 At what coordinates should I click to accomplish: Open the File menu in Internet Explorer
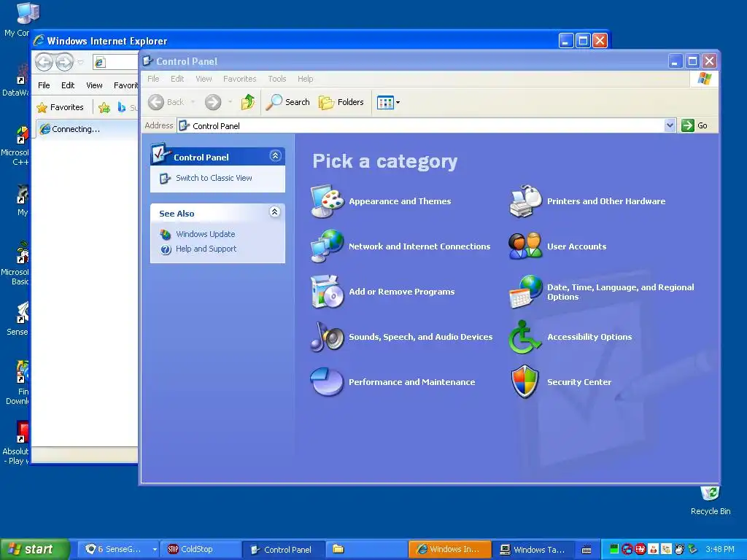click(44, 85)
